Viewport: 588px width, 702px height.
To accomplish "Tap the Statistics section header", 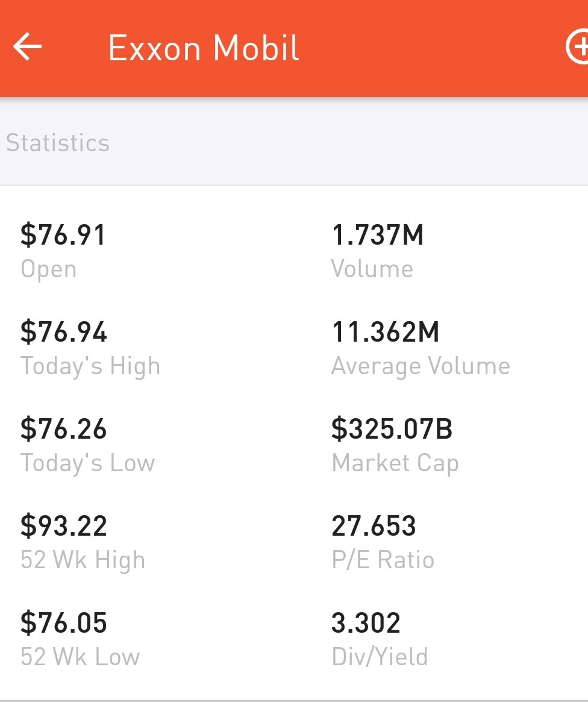I will (58, 143).
